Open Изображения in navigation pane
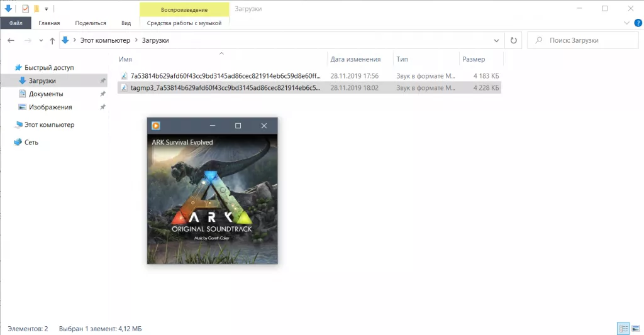 [x=50, y=107]
